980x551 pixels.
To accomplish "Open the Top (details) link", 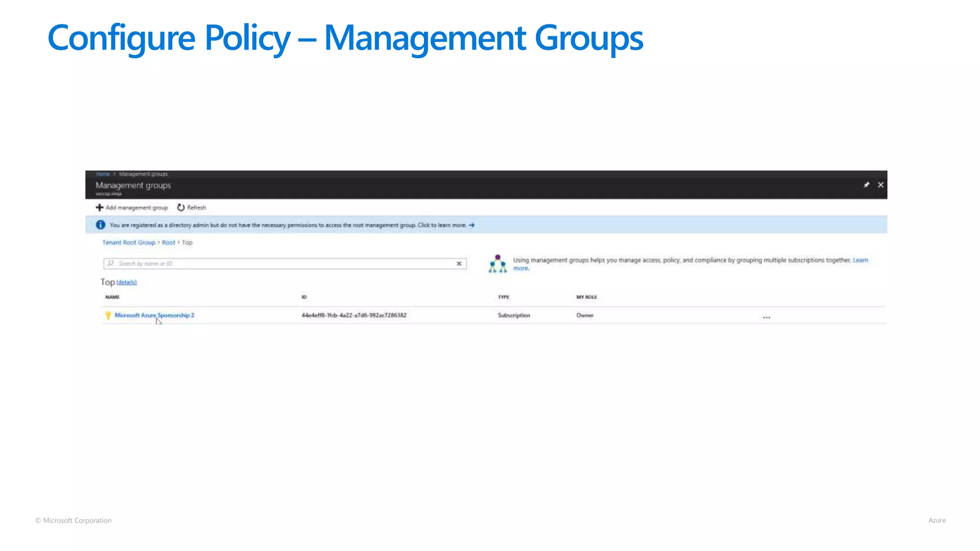I will (x=127, y=282).
